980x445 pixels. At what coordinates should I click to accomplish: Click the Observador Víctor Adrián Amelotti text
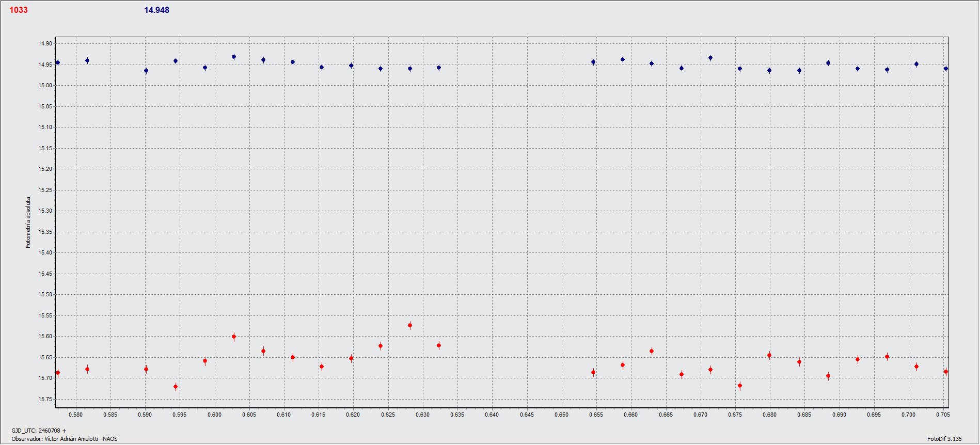pos(65,439)
